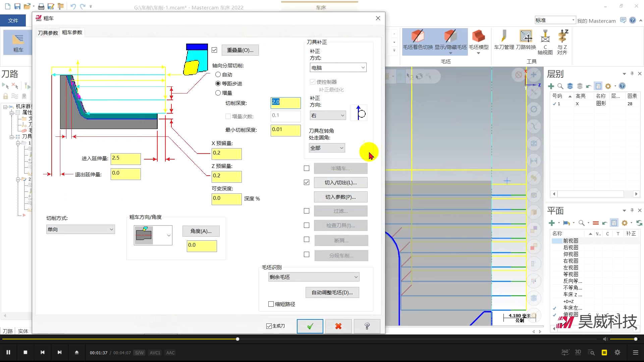Click the 自动调整毛坯(D)... button

332,293
